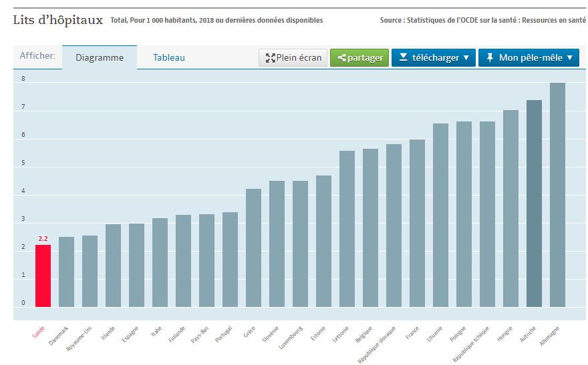Click the Lettonie axis label
Viewport: 588px width, 365px height.
point(341,334)
